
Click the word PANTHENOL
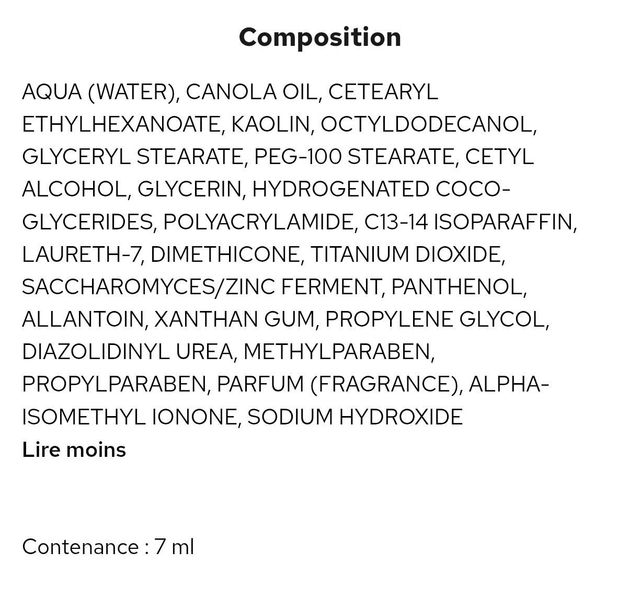click(x=456, y=287)
